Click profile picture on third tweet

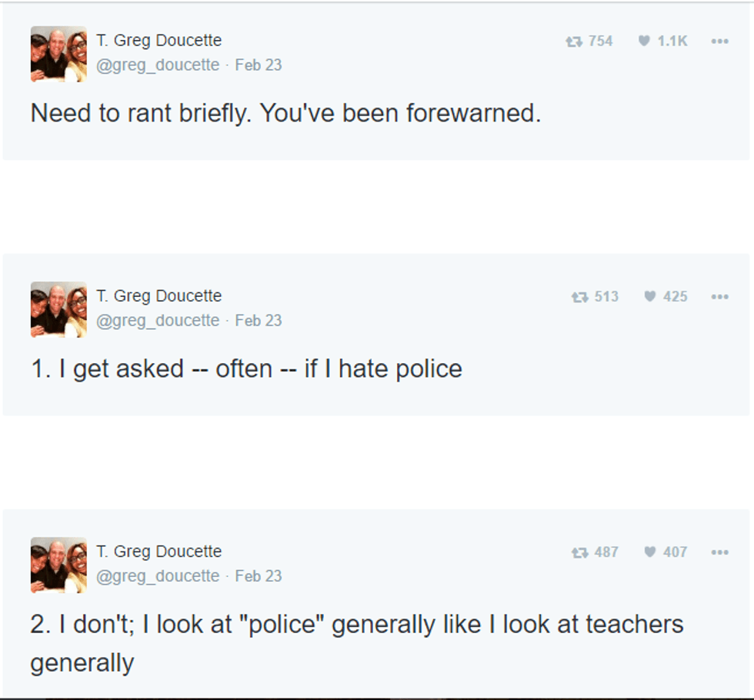click(x=58, y=565)
